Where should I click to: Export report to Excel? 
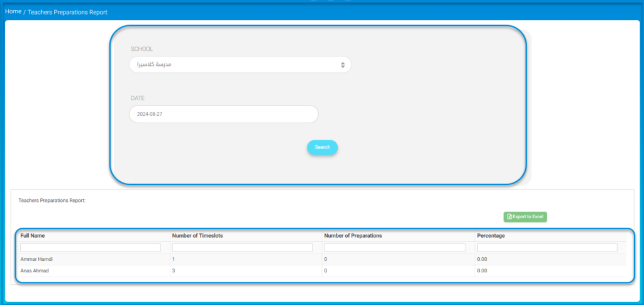(x=525, y=217)
